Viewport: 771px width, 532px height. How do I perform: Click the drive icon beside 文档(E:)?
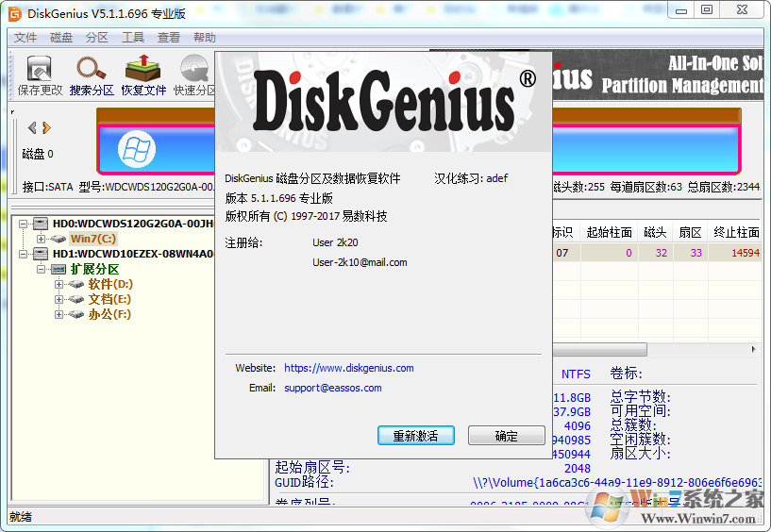coord(76,299)
